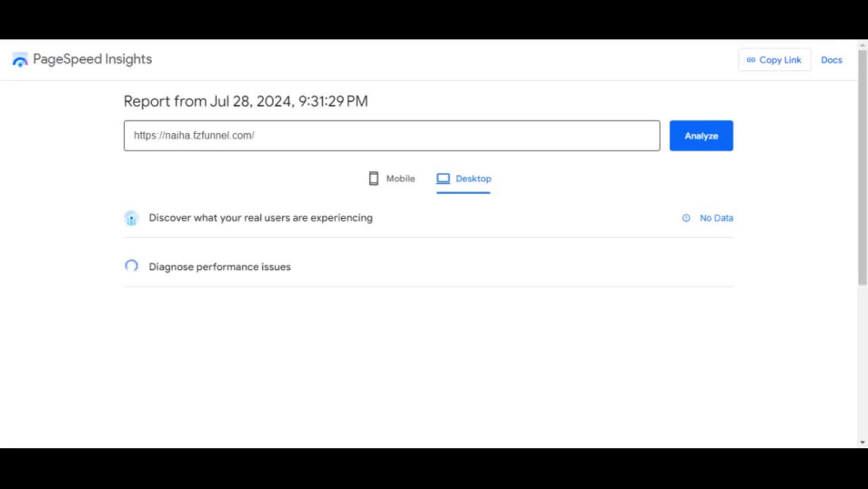Click the scrollbar down arrow
This screenshot has width=868, height=489.
click(863, 442)
